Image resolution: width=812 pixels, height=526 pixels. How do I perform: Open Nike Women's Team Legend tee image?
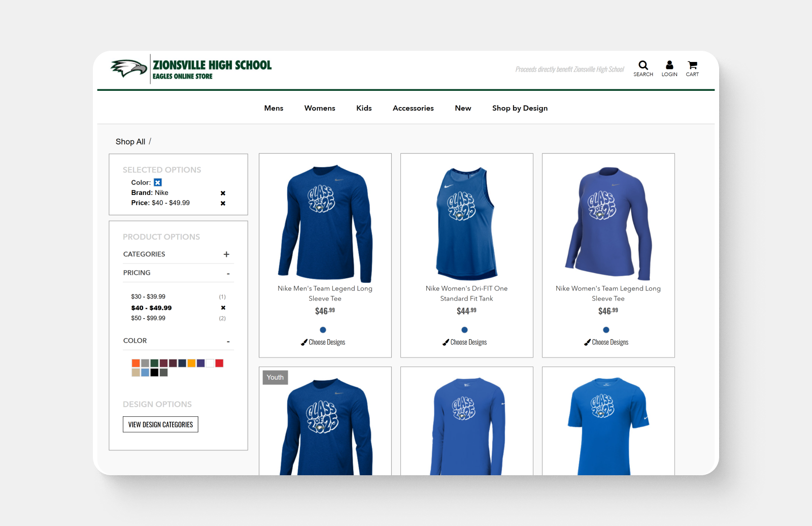click(x=608, y=223)
